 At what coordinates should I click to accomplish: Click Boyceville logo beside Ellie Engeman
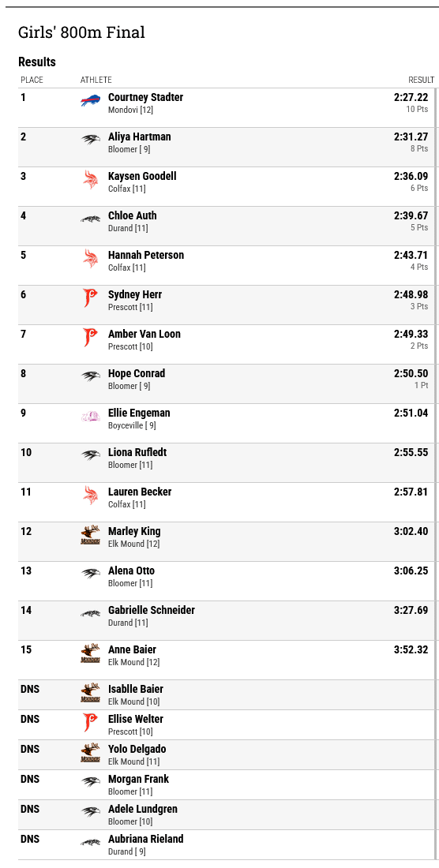coord(90,417)
